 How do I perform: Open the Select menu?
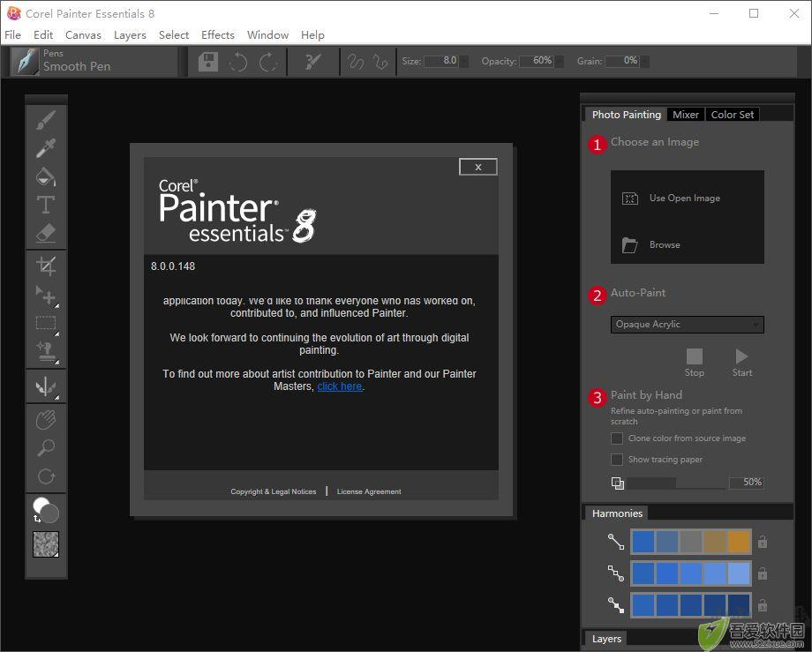click(174, 34)
